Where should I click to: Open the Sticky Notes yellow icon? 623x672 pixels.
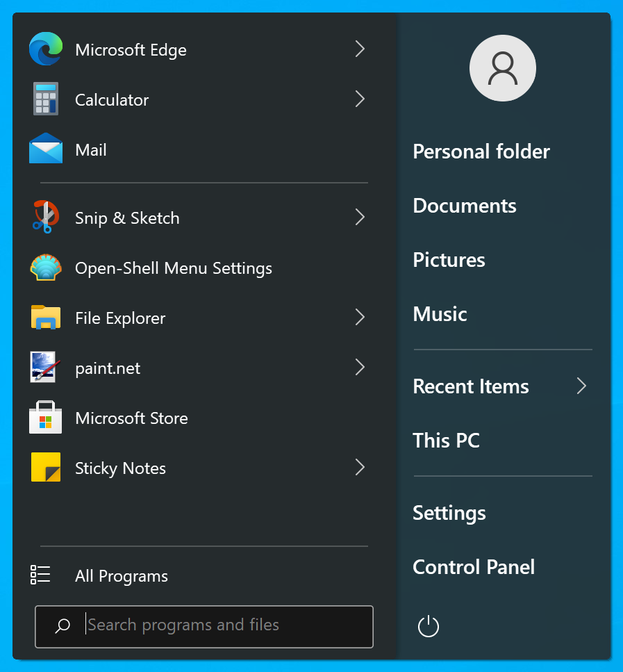point(46,467)
